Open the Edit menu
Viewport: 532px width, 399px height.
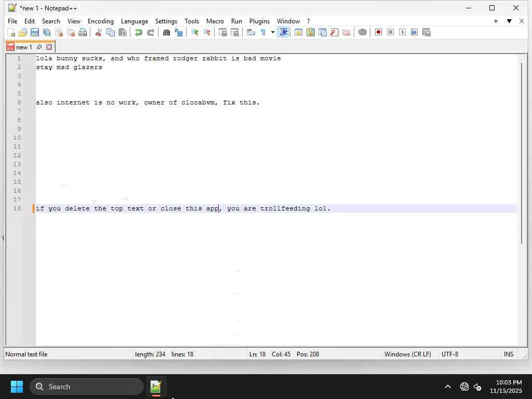[x=30, y=21]
